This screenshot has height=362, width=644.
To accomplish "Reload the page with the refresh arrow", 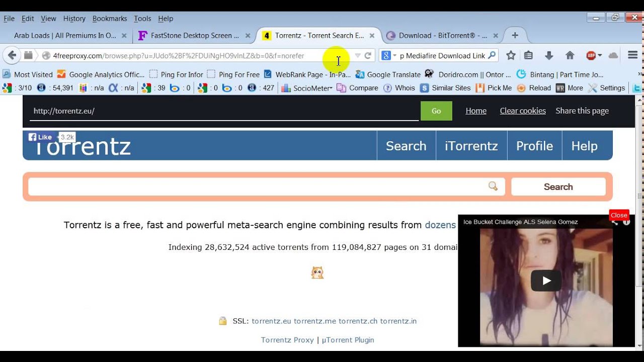I will (368, 55).
